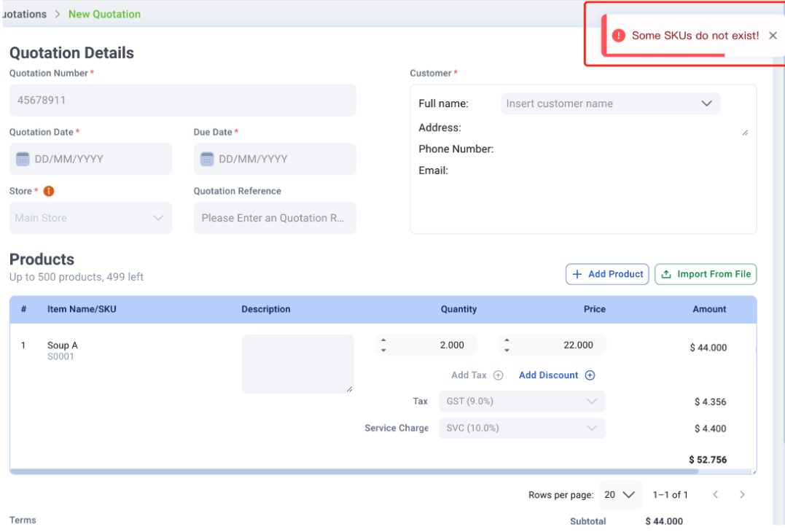Dismiss the 'Some SKUs do not exist!' alert
This screenshot has width=785, height=532.
(x=773, y=36)
